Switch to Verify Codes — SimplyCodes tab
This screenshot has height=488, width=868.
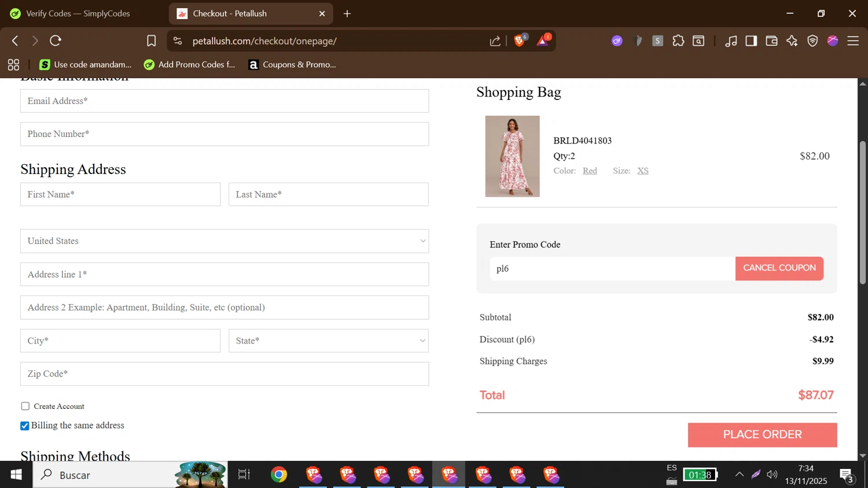[78, 13]
